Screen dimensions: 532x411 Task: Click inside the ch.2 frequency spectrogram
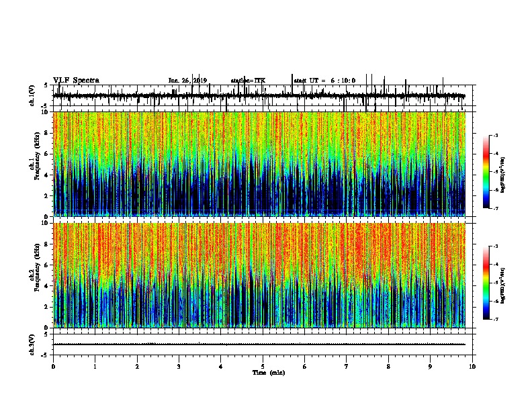tap(259, 275)
